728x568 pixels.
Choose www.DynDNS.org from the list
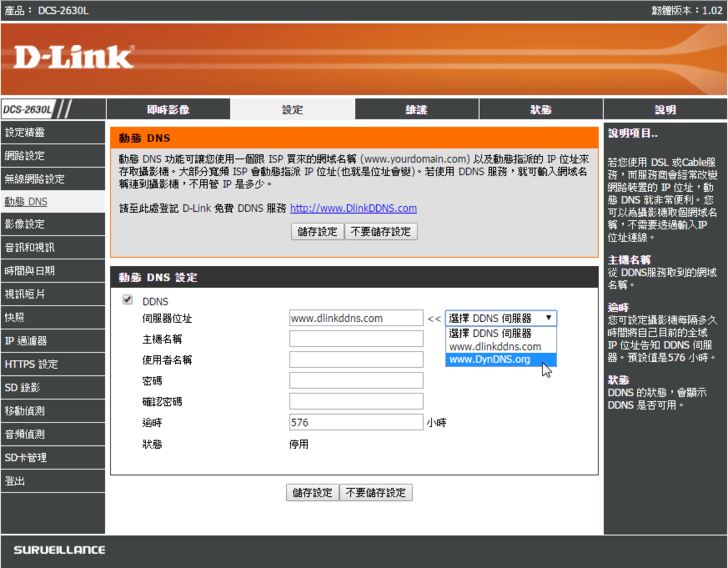[490, 360]
